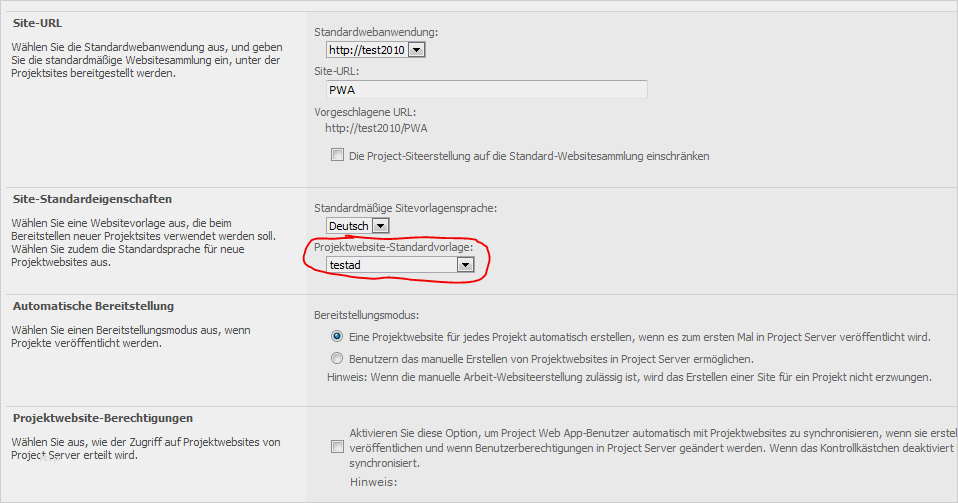Click the Vorgeschlagene URL label
The height and width of the screenshot is (503, 958).
pos(365,112)
